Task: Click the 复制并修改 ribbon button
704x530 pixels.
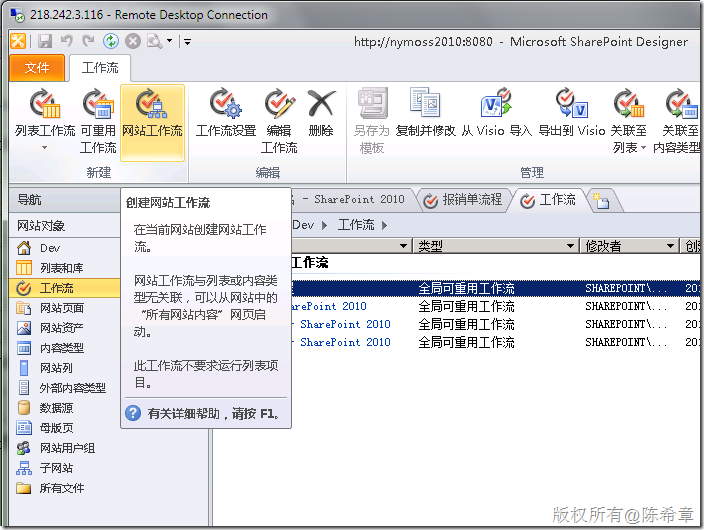Action: 425,113
